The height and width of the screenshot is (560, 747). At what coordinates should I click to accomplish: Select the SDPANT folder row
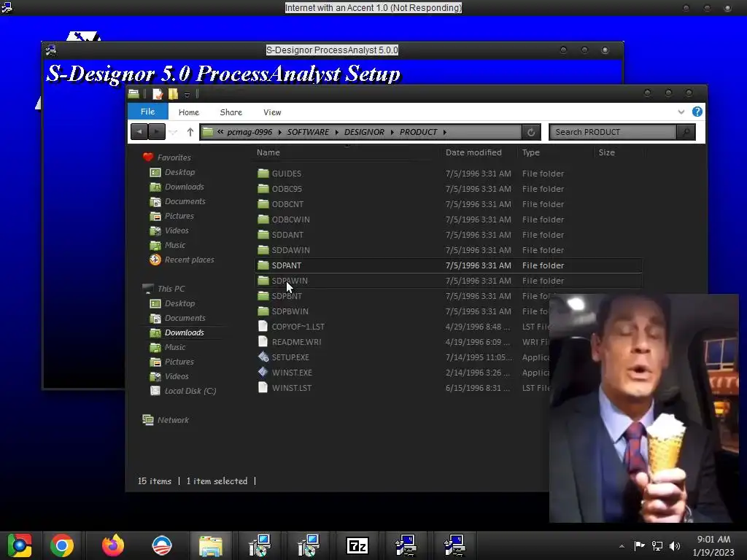point(449,265)
